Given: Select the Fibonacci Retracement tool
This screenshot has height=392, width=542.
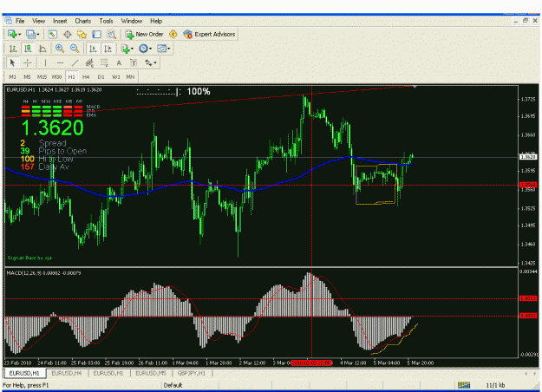Looking at the screenshot, I should point(104,63).
